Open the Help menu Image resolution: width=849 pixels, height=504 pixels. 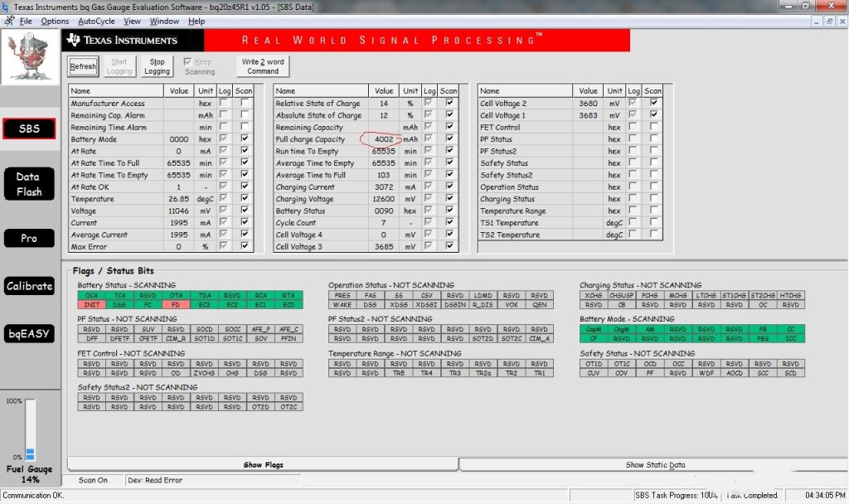196,21
